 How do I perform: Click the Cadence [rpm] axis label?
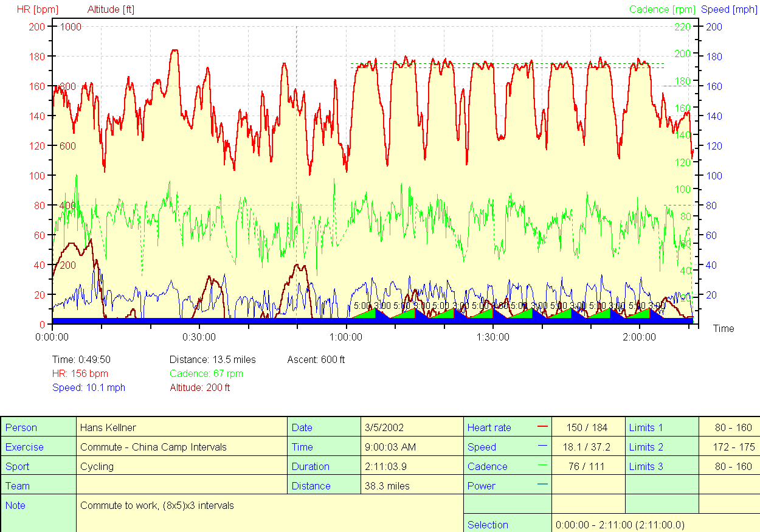[x=663, y=9]
